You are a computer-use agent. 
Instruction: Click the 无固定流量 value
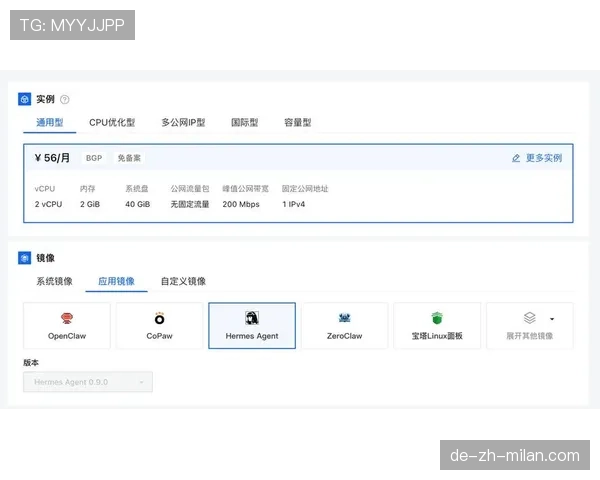(x=190, y=204)
